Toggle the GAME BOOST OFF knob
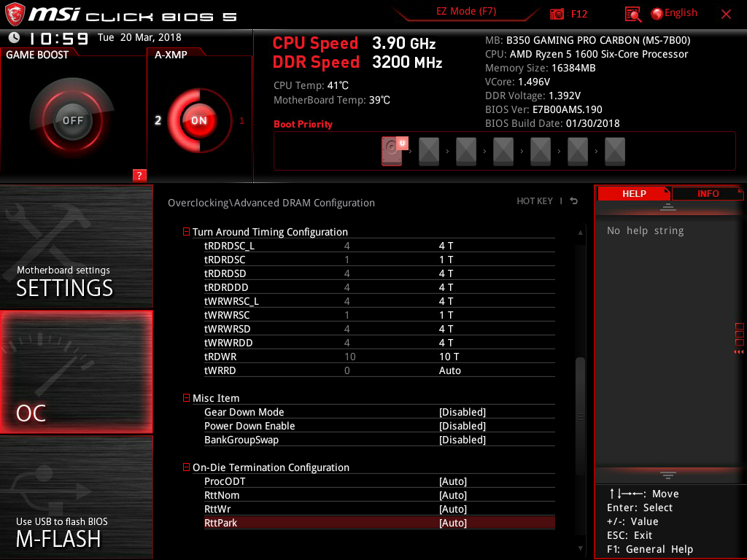The width and height of the screenshot is (747, 560). coord(72,120)
